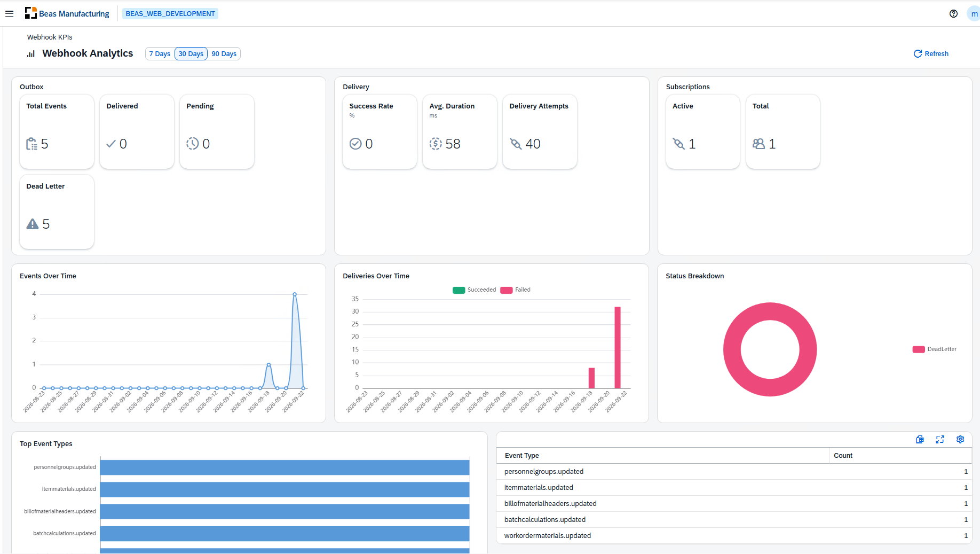
Task: Click the Beas Manufacturing logo
Action: point(30,13)
